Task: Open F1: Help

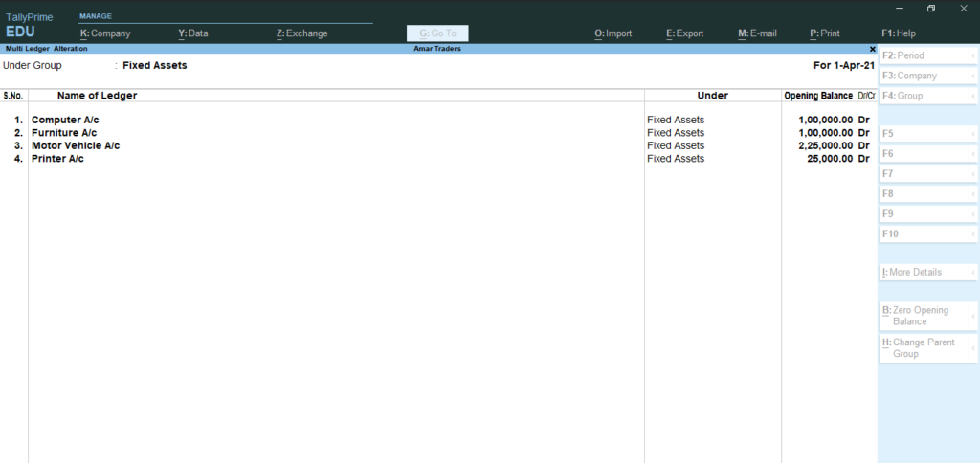Action: pyautogui.click(x=898, y=33)
